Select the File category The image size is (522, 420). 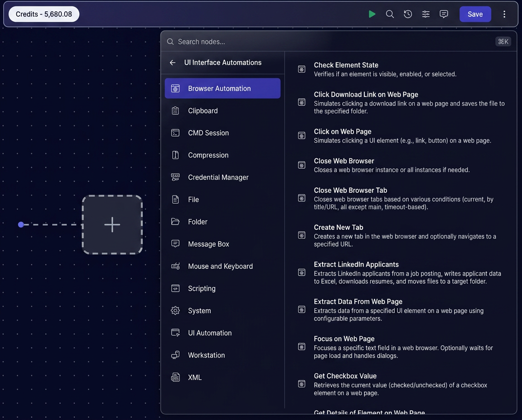tap(222, 200)
